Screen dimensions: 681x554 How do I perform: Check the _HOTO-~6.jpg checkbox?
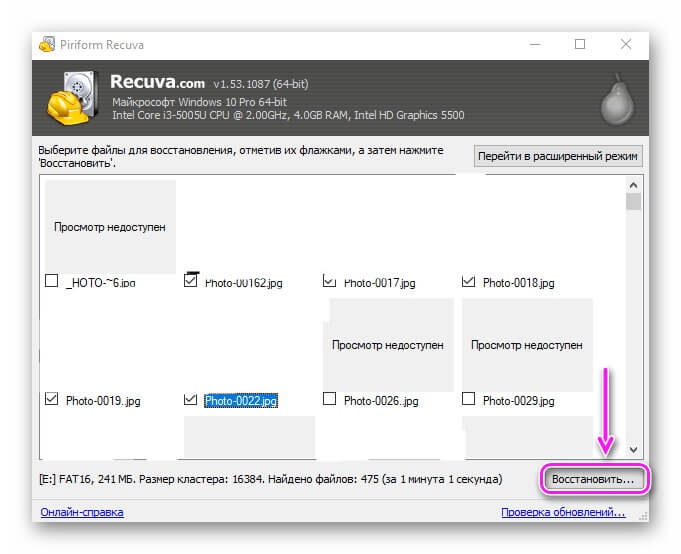tap(52, 280)
